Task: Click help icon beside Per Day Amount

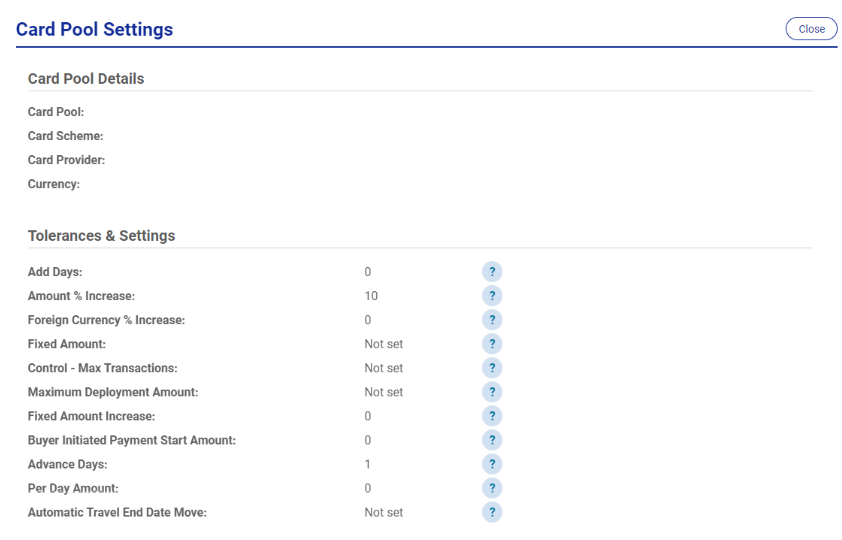Action: (x=492, y=488)
